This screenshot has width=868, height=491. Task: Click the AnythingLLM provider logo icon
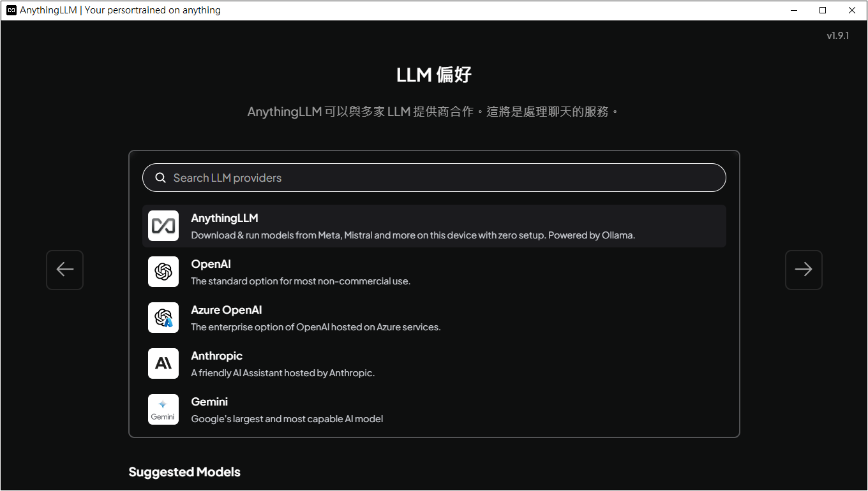163,226
